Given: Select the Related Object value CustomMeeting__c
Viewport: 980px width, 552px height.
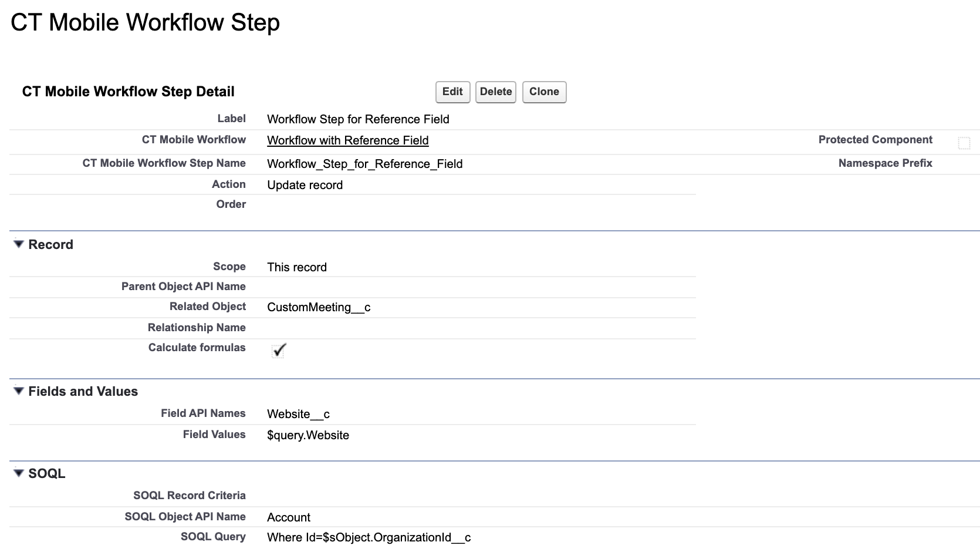Looking at the screenshot, I should (319, 307).
